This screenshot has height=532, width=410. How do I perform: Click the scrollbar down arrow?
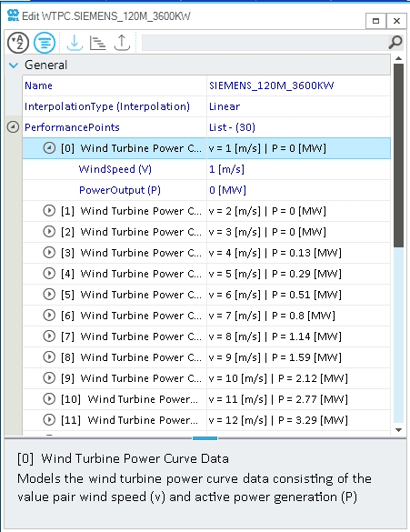click(398, 430)
